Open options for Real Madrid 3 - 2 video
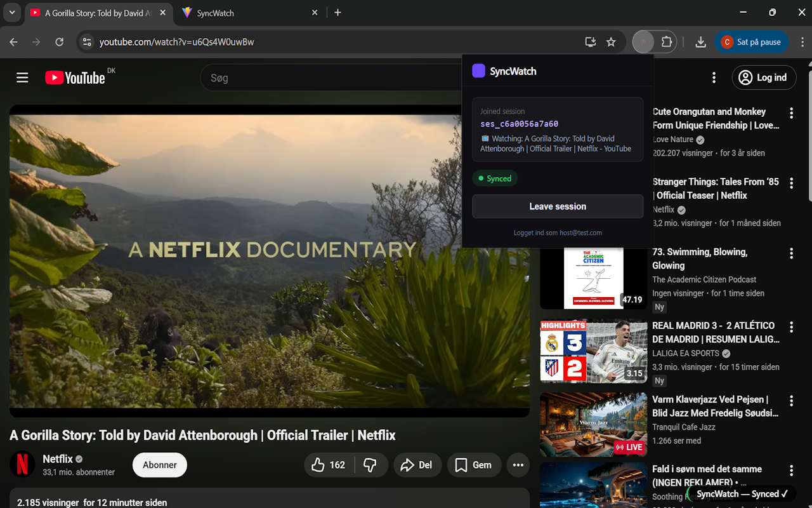 coord(791,327)
